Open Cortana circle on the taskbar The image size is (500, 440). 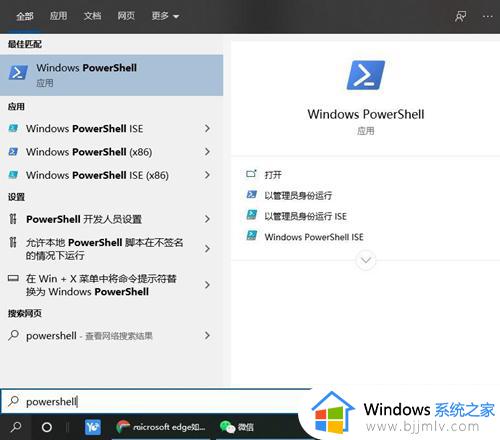click(x=47, y=427)
